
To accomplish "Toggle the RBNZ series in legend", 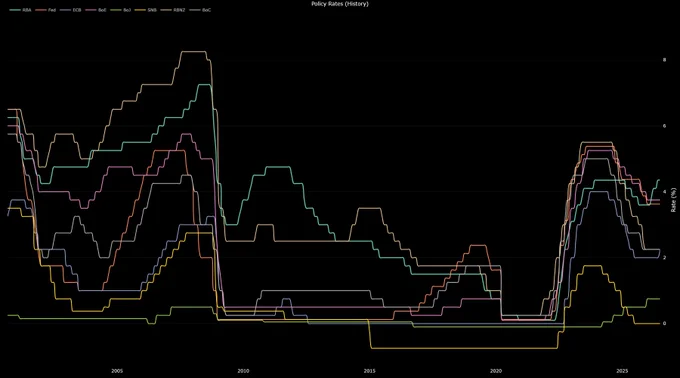I will click(173, 10).
